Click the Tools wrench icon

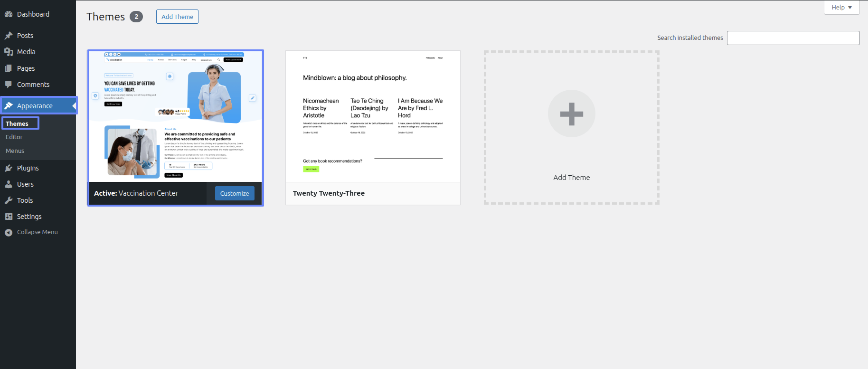[9, 200]
